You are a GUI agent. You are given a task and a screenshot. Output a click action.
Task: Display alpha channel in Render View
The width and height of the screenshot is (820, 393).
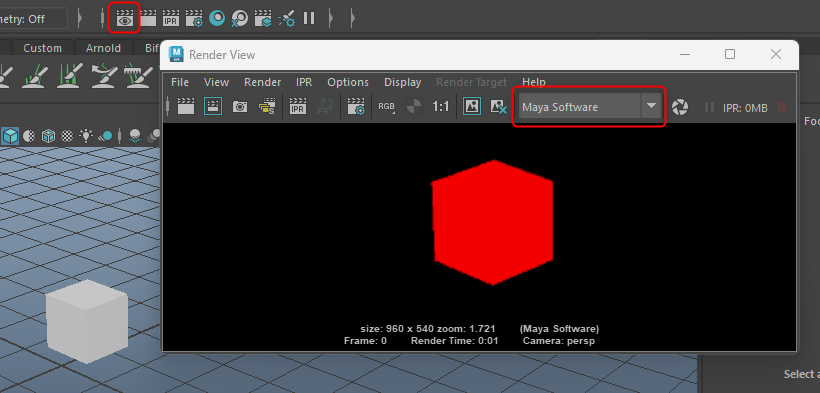click(x=414, y=106)
